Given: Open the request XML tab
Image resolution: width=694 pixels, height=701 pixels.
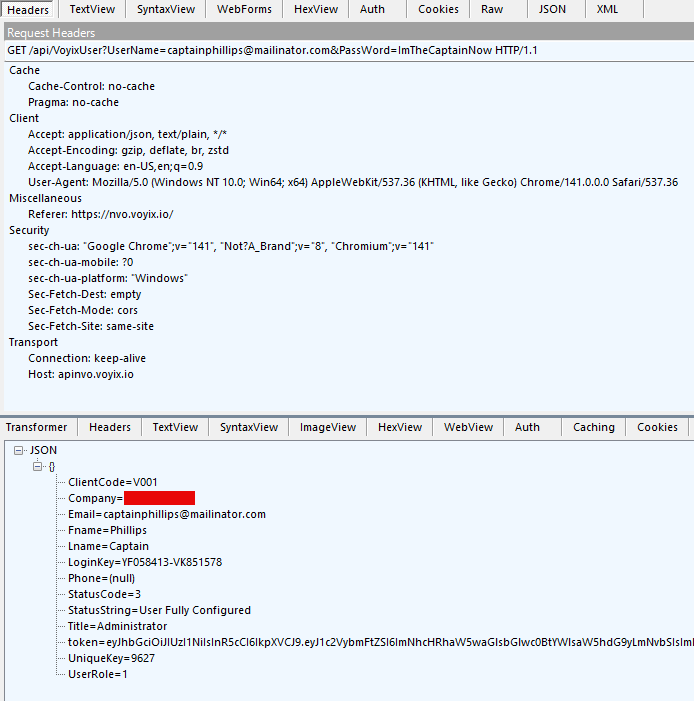Looking at the screenshot, I should click(x=607, y=9).
